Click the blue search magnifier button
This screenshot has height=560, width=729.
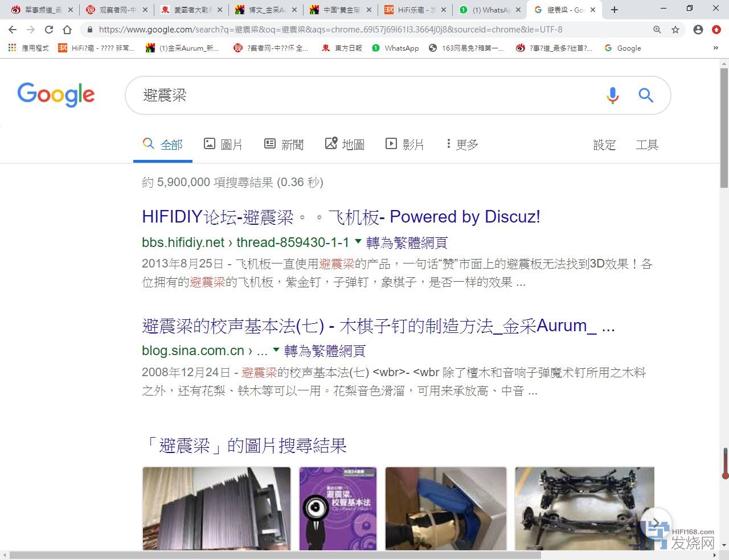(645, 95)
